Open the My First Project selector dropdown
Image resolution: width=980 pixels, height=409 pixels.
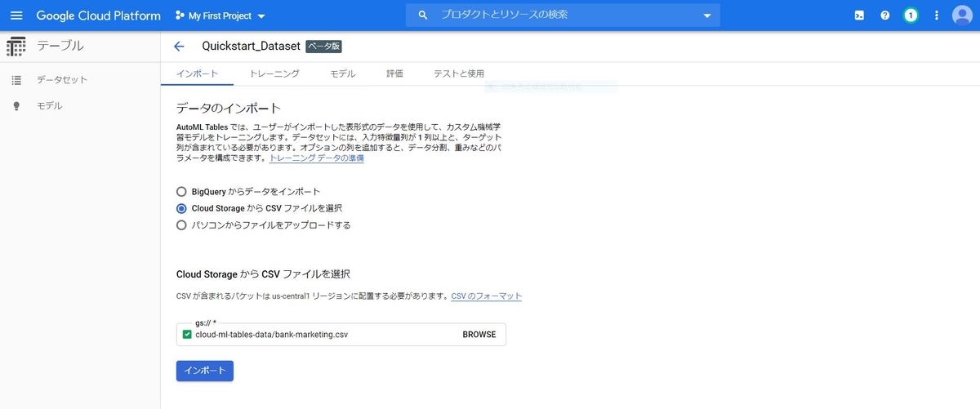coord(220,16)
